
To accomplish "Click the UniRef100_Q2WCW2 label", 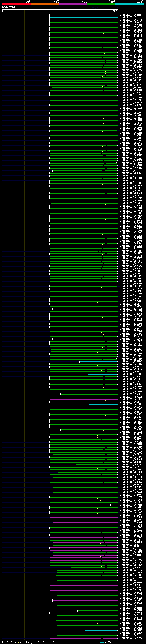I will coord(131,53).
